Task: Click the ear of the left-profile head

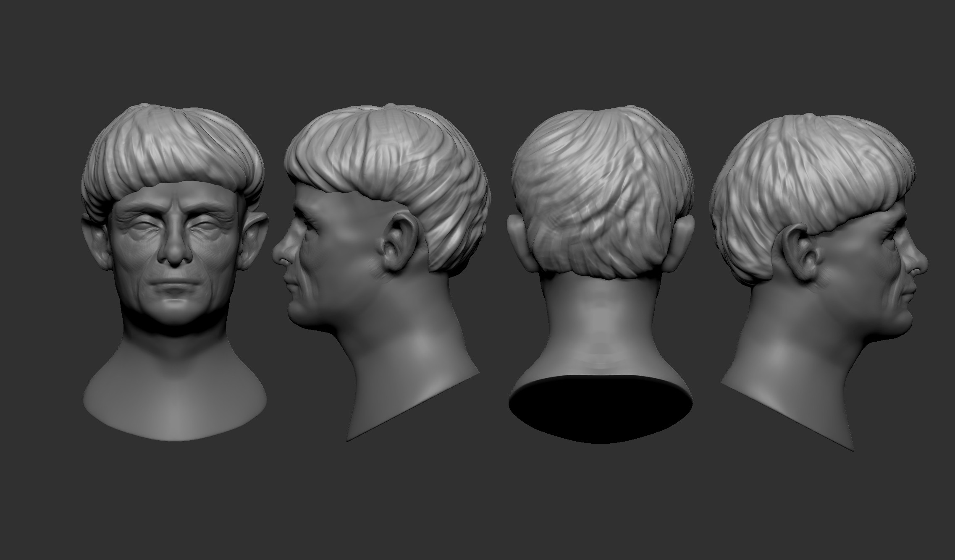Action: (x=398, y=243)
